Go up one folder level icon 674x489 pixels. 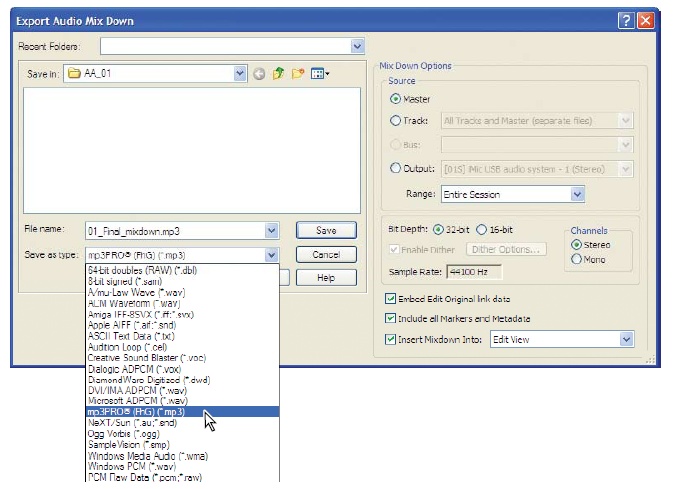click(278, 73)
